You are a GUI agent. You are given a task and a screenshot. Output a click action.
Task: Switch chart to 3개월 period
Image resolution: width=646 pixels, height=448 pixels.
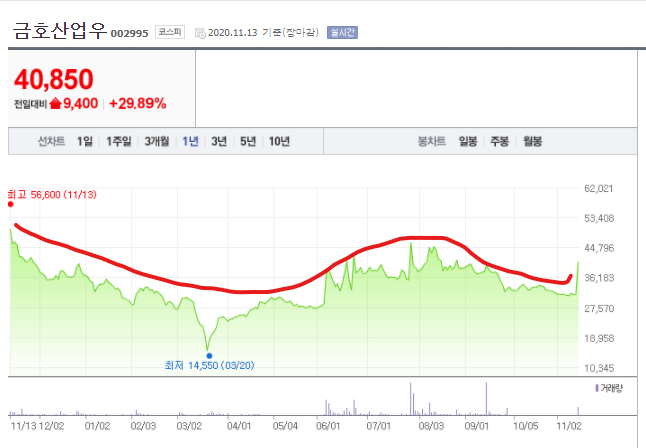157,141
